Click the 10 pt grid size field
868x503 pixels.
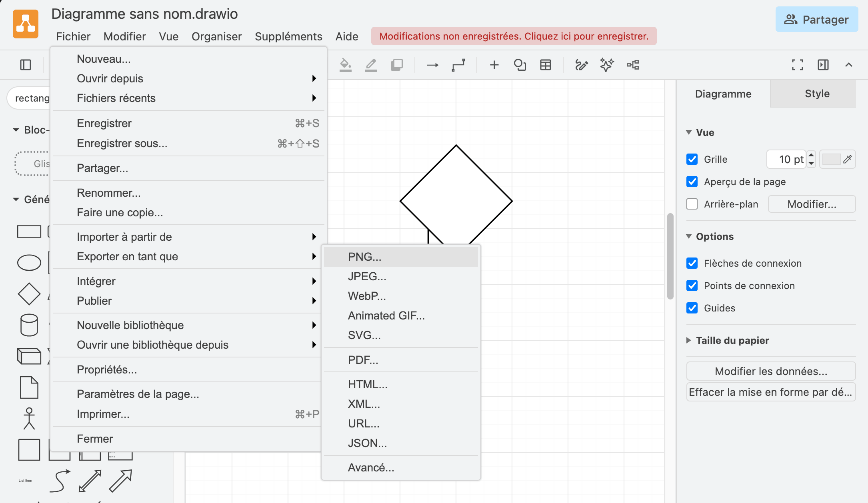pyautogui.click(x=786, y=159)
